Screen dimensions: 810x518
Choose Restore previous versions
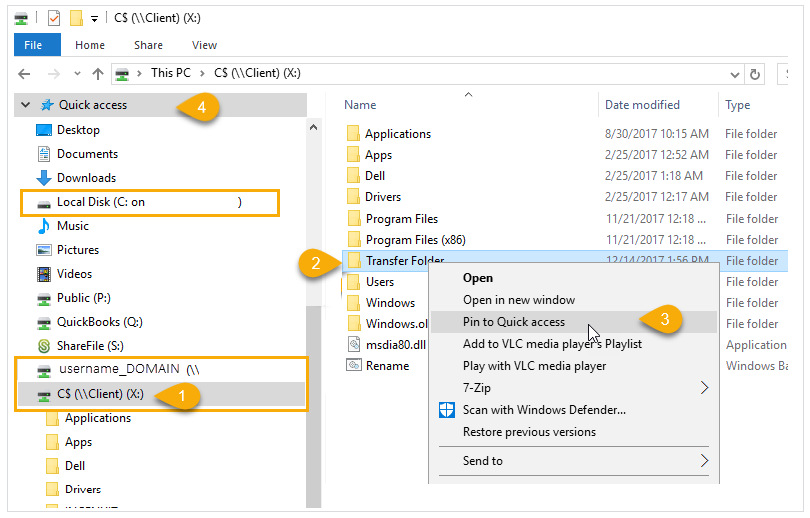tap(529, 432)
